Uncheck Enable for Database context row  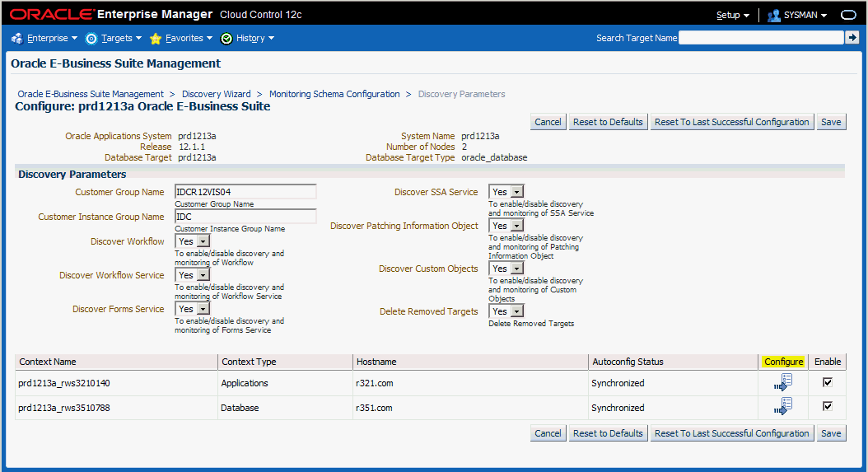[828, 407]
